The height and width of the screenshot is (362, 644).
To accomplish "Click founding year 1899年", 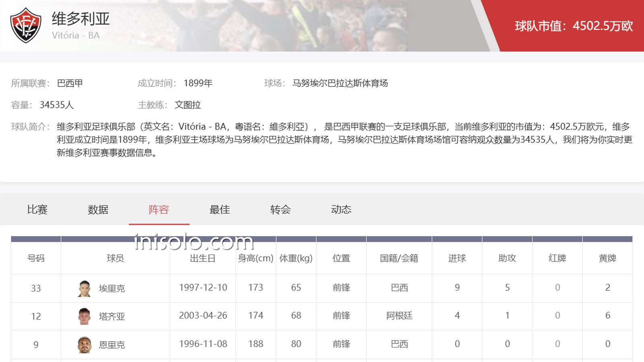I will [x=198, y=83].
